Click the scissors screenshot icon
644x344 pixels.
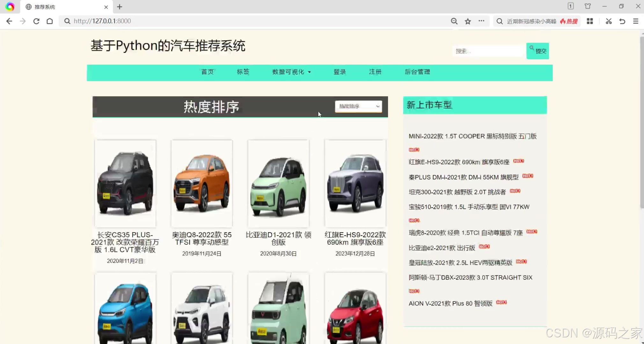[609, 21]
